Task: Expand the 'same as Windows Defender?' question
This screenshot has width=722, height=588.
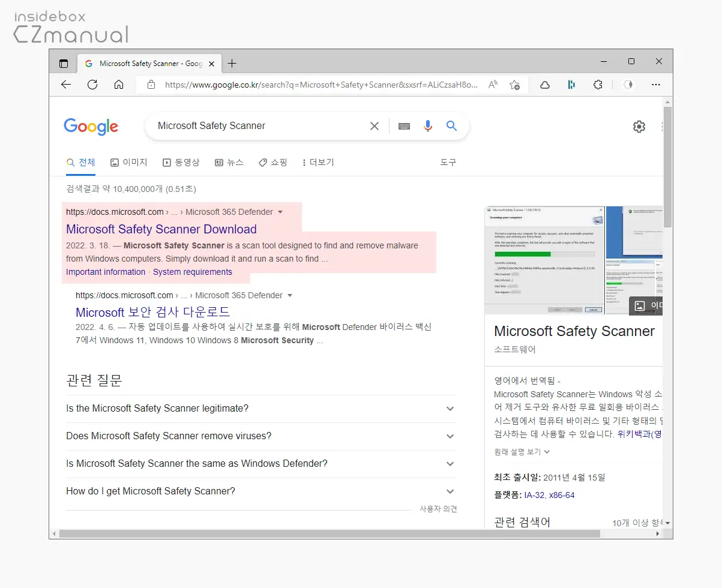Action: click(261, 464)
